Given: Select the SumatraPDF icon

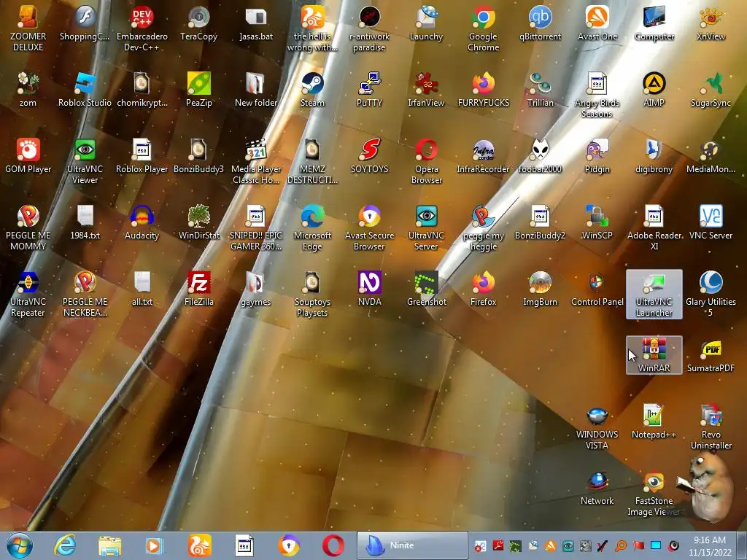Looking at the screenshot, I should point(711,355).
